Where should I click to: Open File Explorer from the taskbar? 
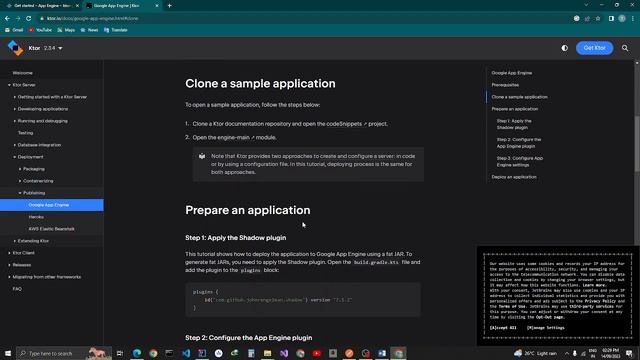(x=267, y=353)
